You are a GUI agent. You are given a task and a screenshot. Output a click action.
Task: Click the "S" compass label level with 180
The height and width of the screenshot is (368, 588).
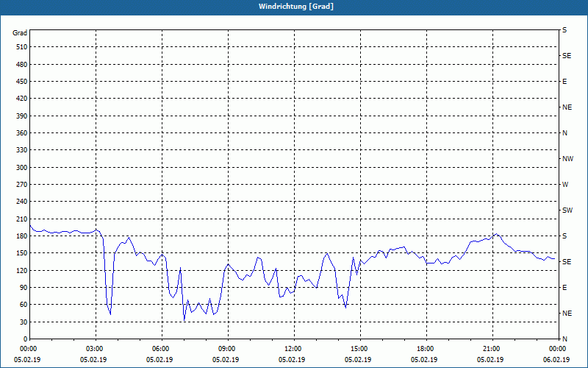click(564, 236)
